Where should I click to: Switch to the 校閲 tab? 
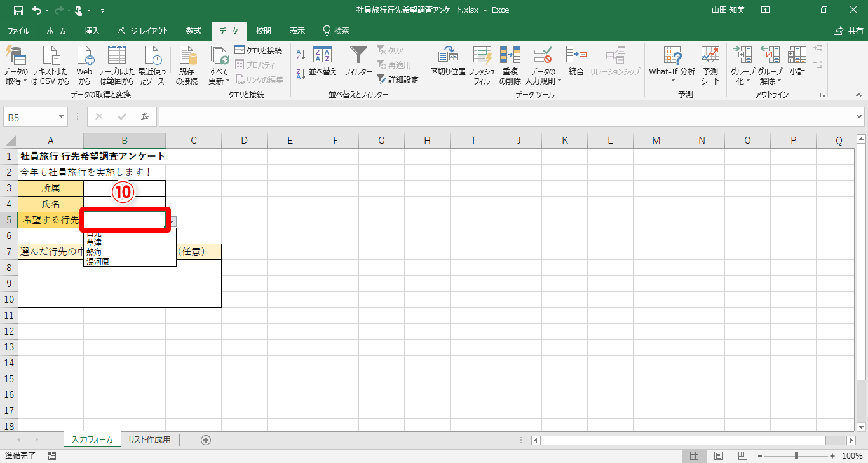264,31
